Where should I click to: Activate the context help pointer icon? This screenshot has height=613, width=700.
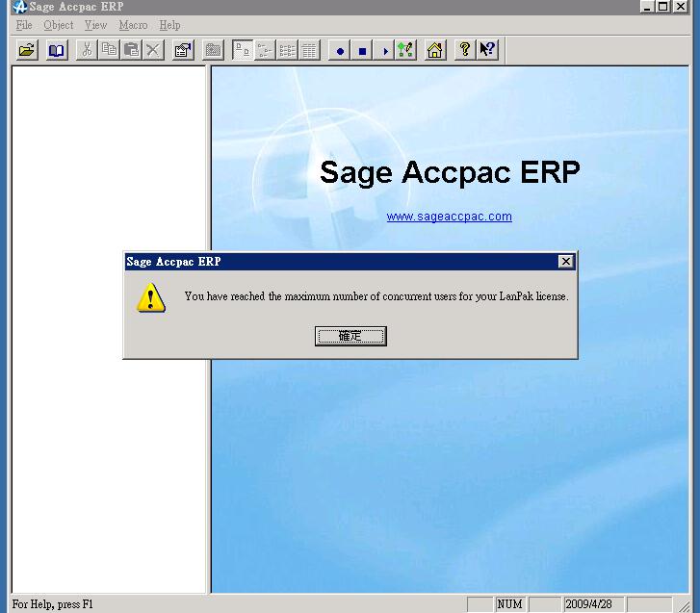coord(487,50)
